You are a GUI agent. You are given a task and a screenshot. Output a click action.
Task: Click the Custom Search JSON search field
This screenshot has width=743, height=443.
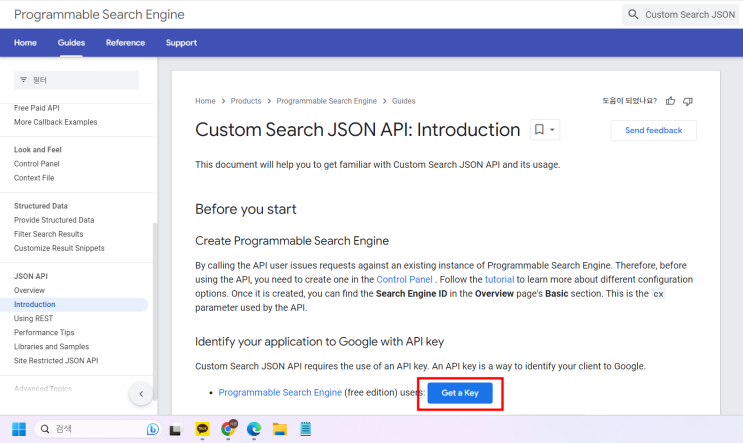pos(682,15)
